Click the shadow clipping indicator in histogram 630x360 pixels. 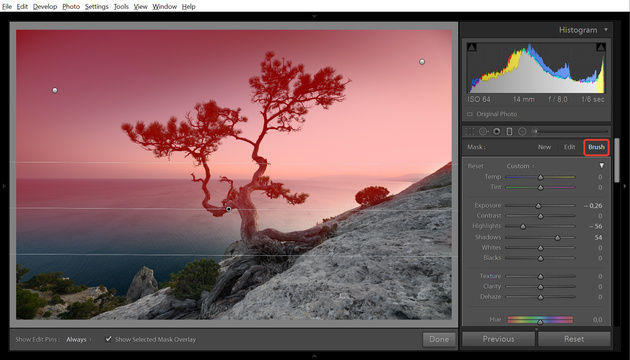point(472,47)
